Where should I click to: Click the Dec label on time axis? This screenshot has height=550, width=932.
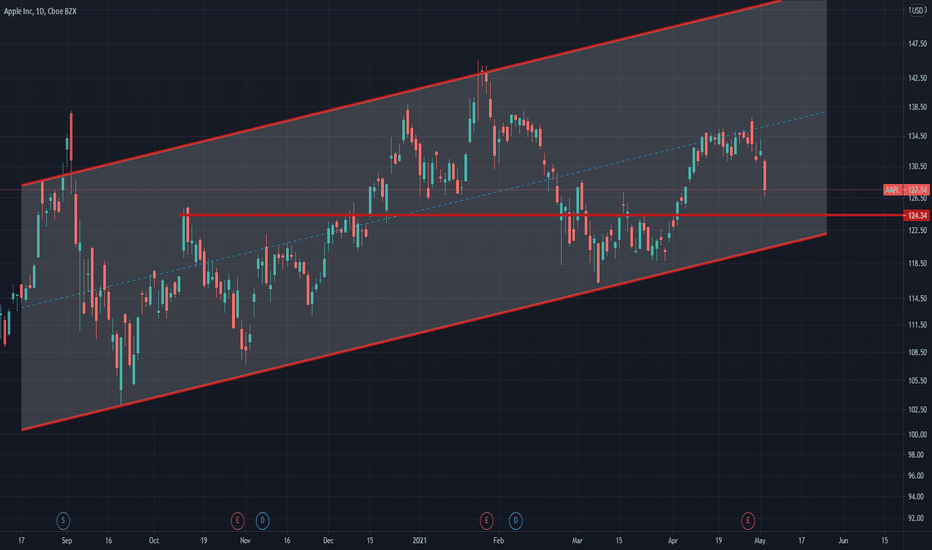coord(328,540)
